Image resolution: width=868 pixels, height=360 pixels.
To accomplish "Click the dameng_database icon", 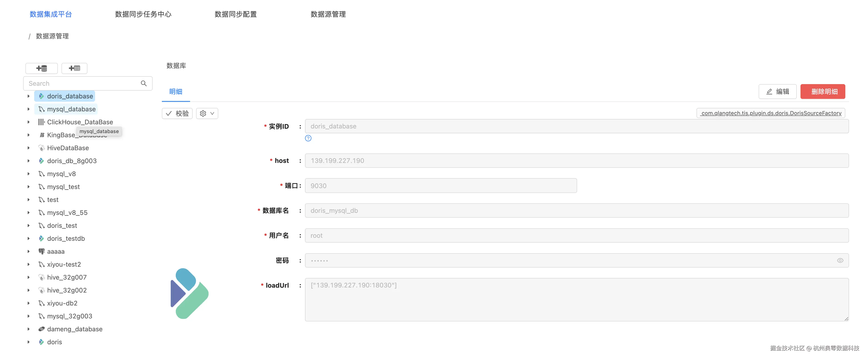I will pos(41,329).
